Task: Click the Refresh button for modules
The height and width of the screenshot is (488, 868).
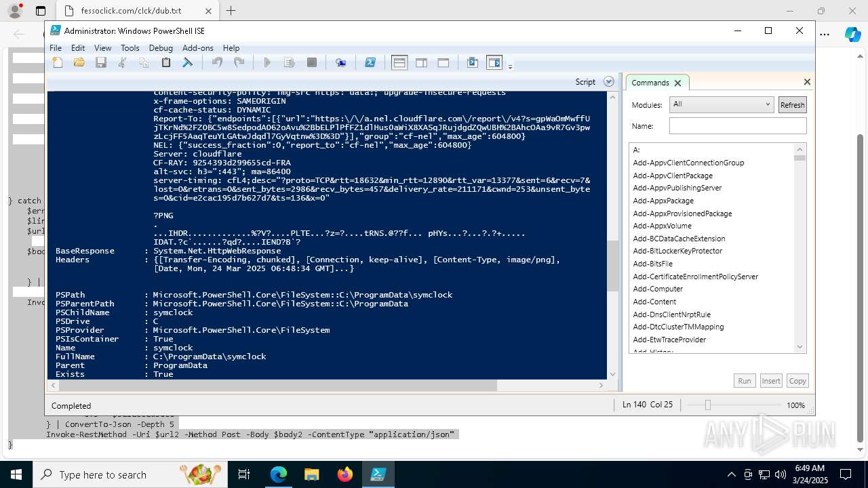Action: pos(792,104)
